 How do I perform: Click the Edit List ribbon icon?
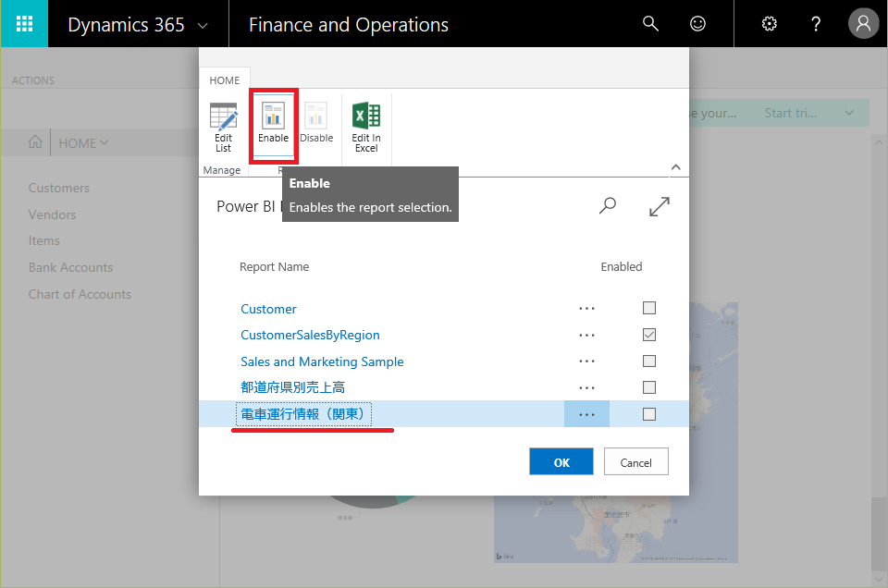tap(223, 128)
